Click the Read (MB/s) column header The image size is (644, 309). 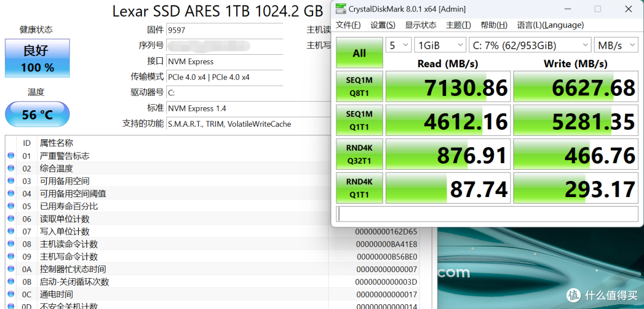pyautogui.click(x=448, y=64)
